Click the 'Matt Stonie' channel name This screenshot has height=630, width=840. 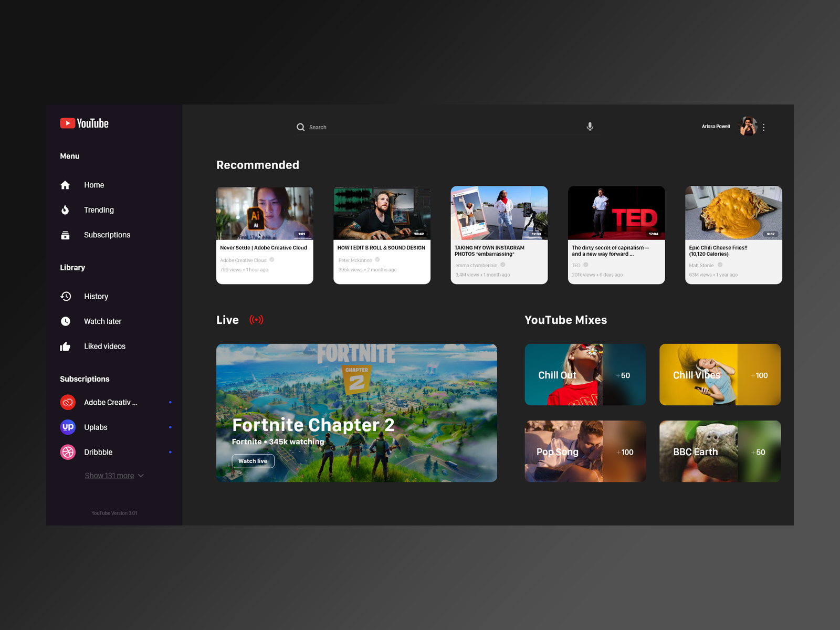click(701, 266)
